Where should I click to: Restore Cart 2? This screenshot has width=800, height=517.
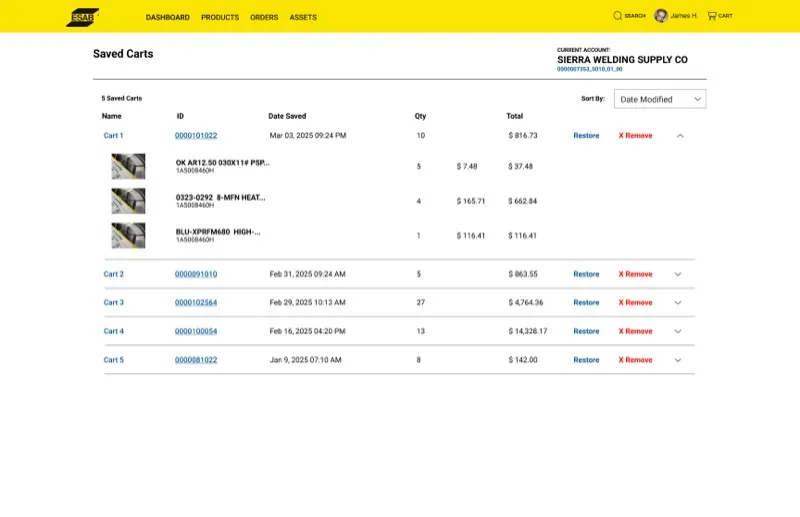(x=586, y=274)
